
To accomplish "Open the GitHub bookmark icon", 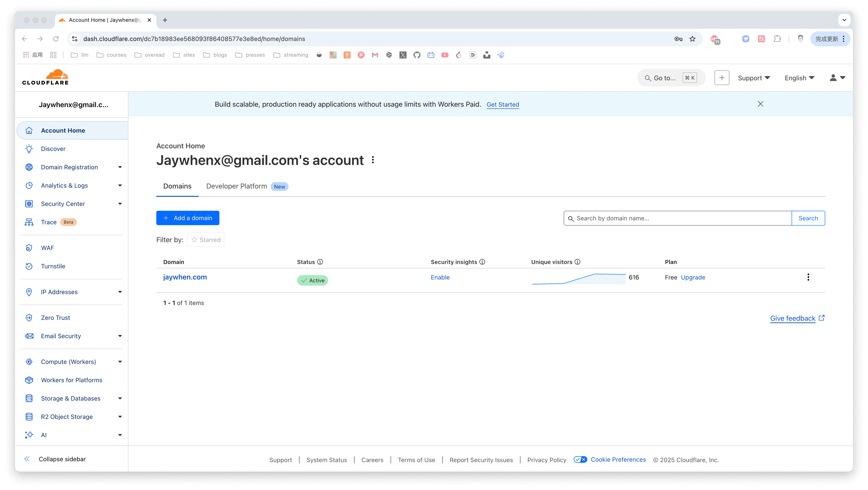I will tap(417, 55).
